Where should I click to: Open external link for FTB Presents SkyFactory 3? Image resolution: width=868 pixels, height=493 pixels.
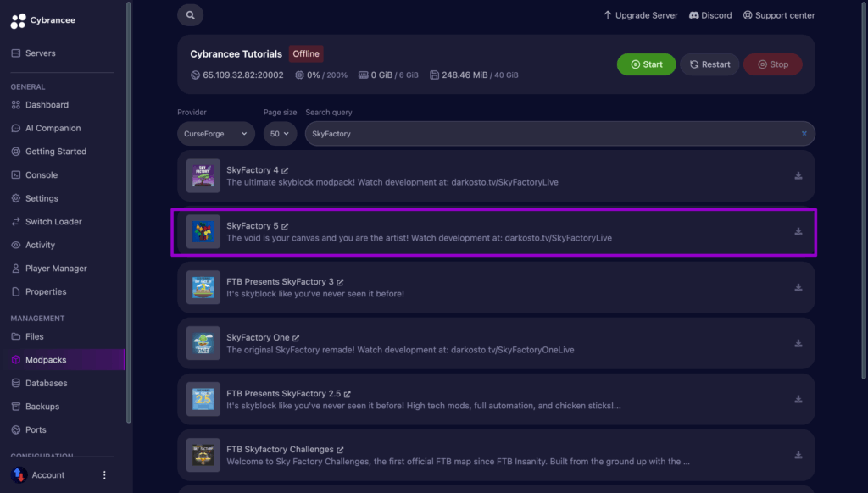pyautogui.click(x=340, y=282)
